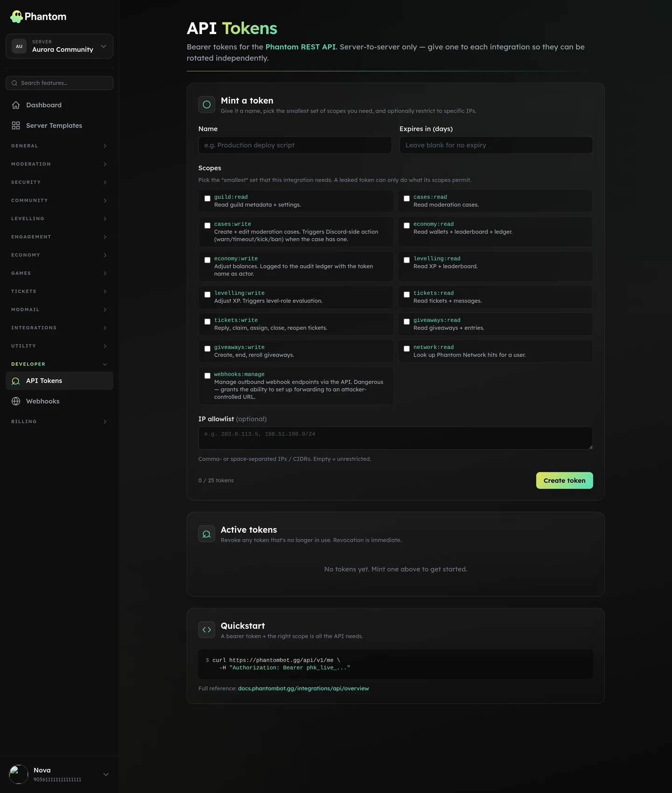Open the Webhooks page
Image resolution: width=672 pixels, height=793 pixels.
coord(59,401)
